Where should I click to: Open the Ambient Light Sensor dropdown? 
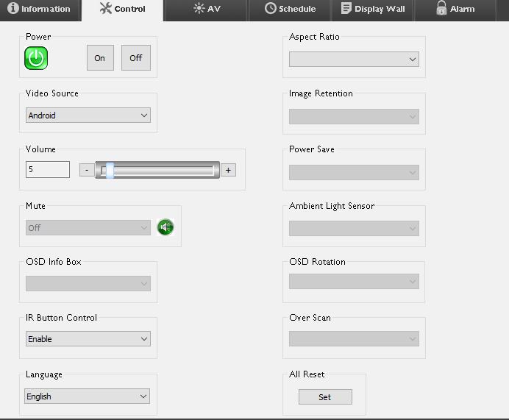[x=354, y=229]
